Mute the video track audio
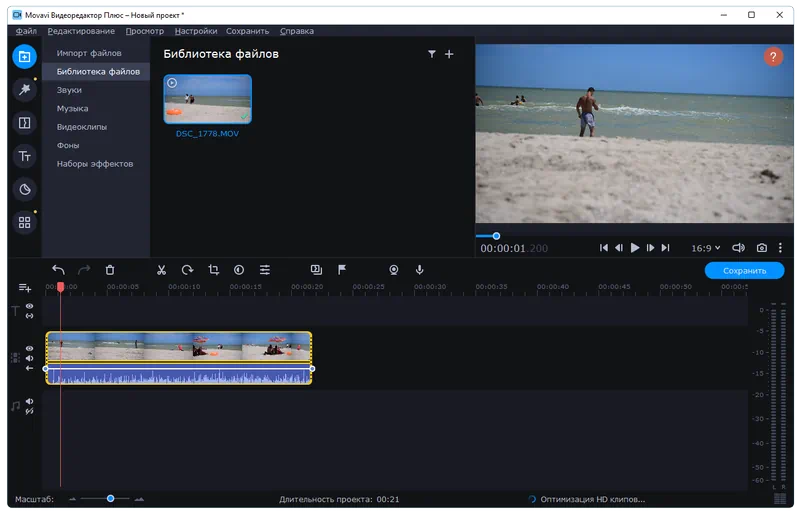This screenshot has width=800, height=515. [x=29, y=358]
